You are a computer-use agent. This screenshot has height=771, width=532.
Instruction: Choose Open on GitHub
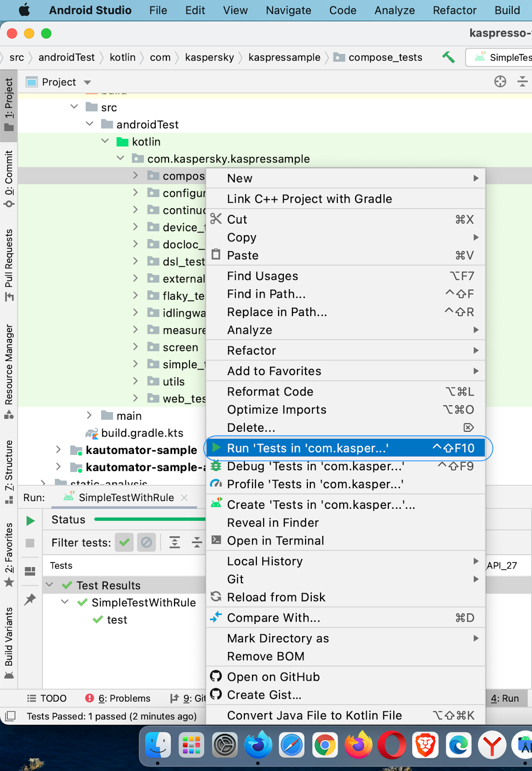[346, 677]
